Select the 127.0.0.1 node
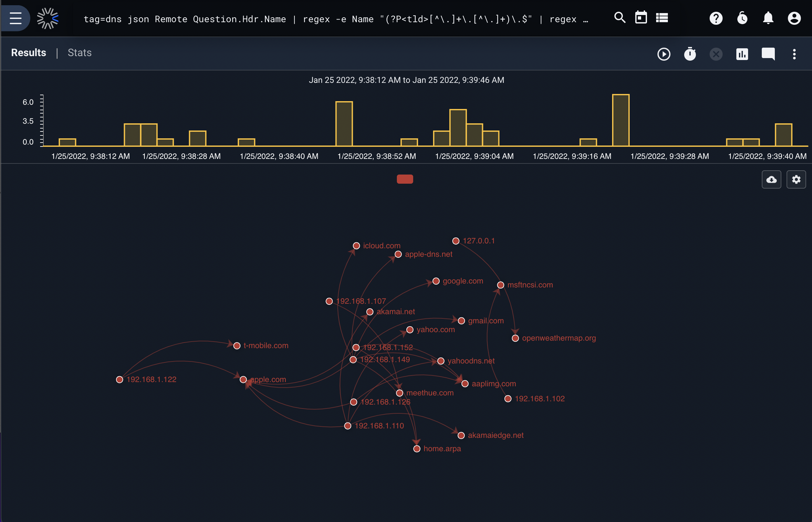Image resolution: width=812 pixels, height=522 pixels. [456, 241]
